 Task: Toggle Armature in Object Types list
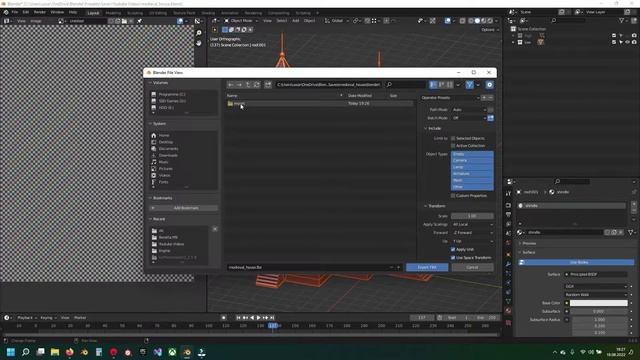tap(472, 173)
